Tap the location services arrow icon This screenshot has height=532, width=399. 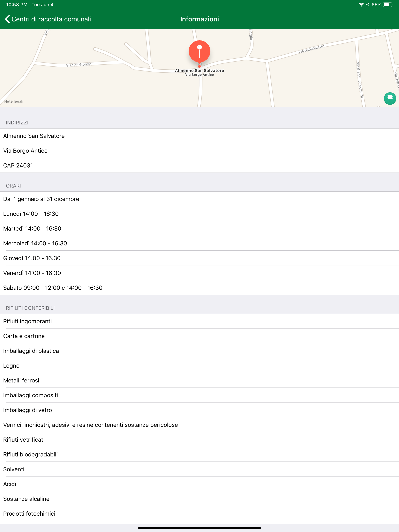pos(368,4)
